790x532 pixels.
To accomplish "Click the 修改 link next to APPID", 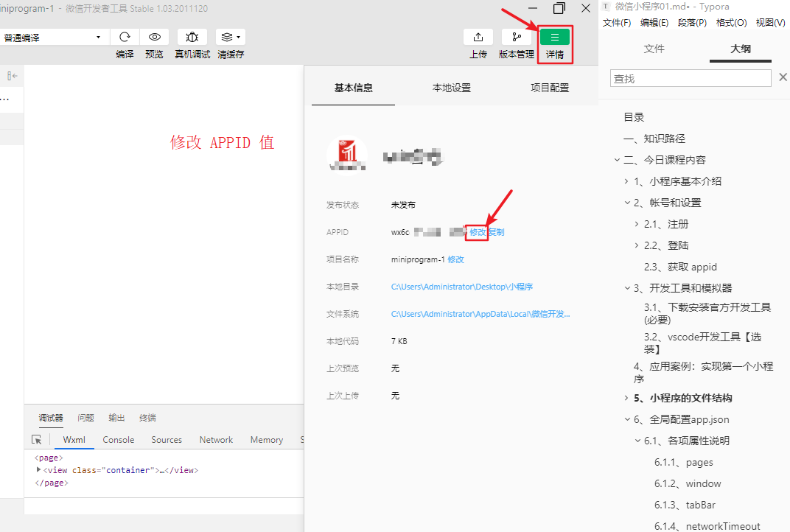I will pos(477,232).
